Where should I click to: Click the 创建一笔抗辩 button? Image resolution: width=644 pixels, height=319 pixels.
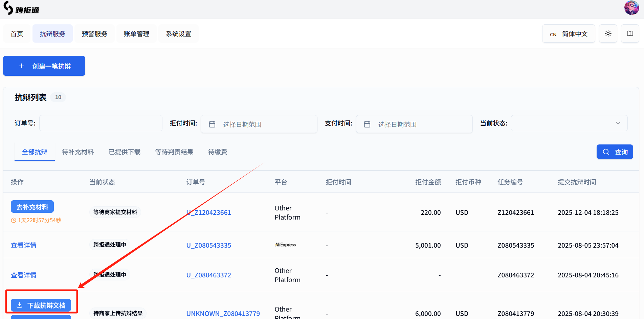click(44, 66)
